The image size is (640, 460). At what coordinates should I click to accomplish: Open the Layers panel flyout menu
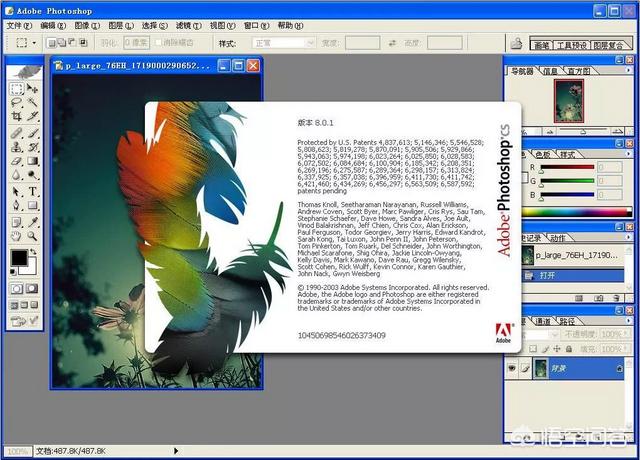click(628, 321)
